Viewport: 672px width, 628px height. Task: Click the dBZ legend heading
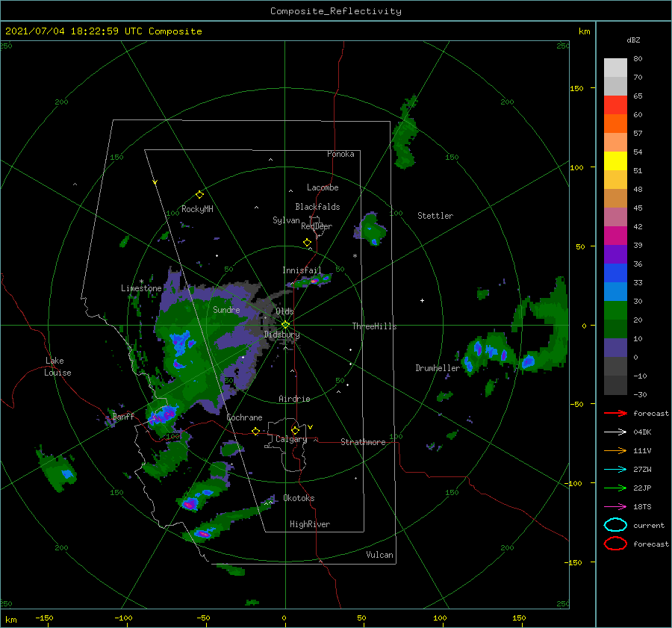pos(633,40)
